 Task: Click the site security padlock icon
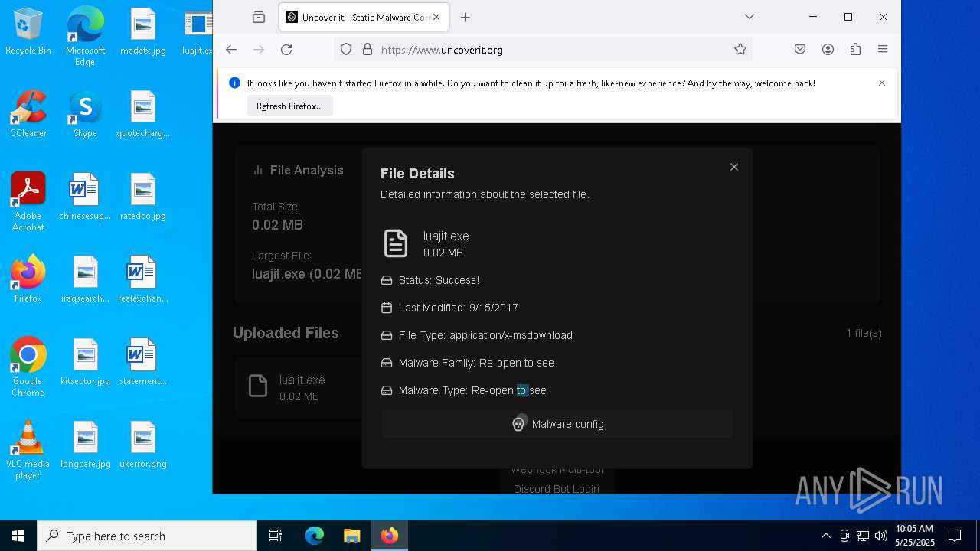pos(367,50)
